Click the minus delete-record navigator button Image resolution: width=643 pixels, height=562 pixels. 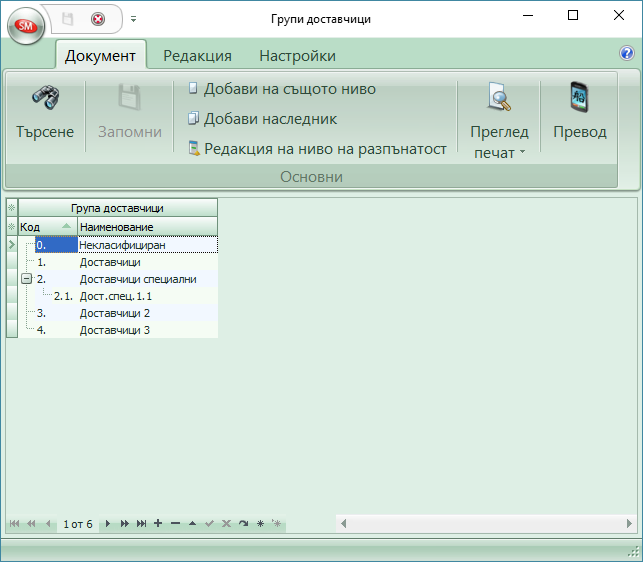click(x=176, y=523)
